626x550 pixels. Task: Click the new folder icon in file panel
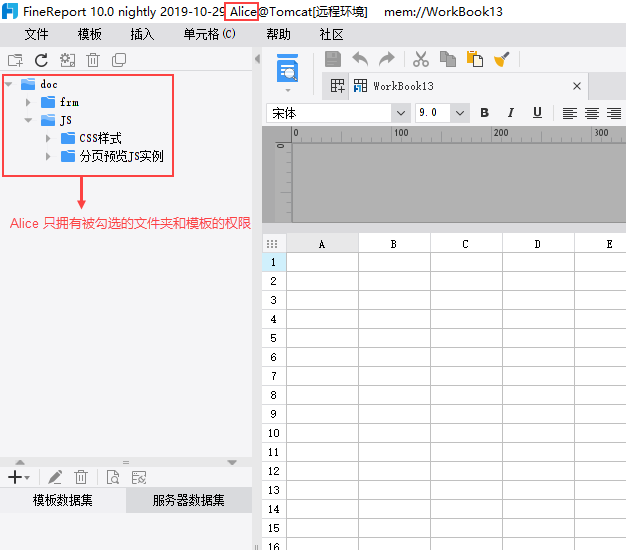click(16, 60)
